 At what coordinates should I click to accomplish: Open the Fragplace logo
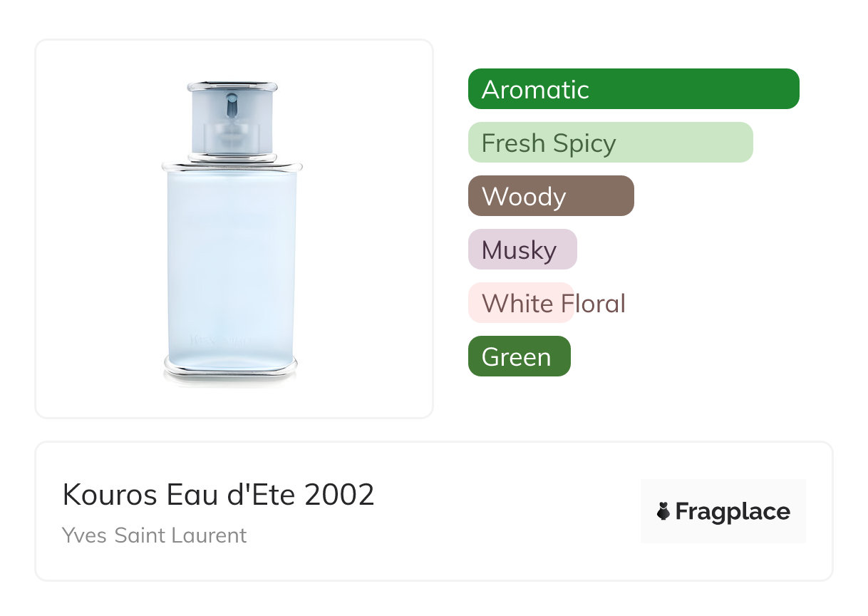click(723, 511)
